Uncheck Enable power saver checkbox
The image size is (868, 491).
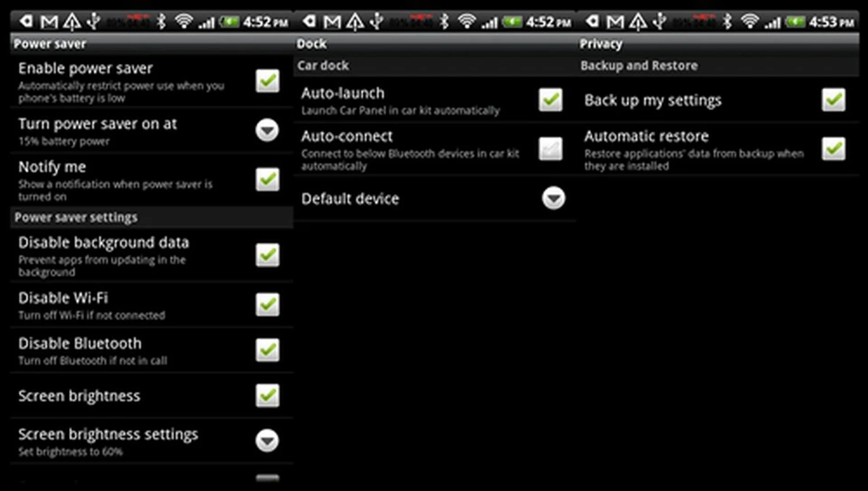(267, 81)
